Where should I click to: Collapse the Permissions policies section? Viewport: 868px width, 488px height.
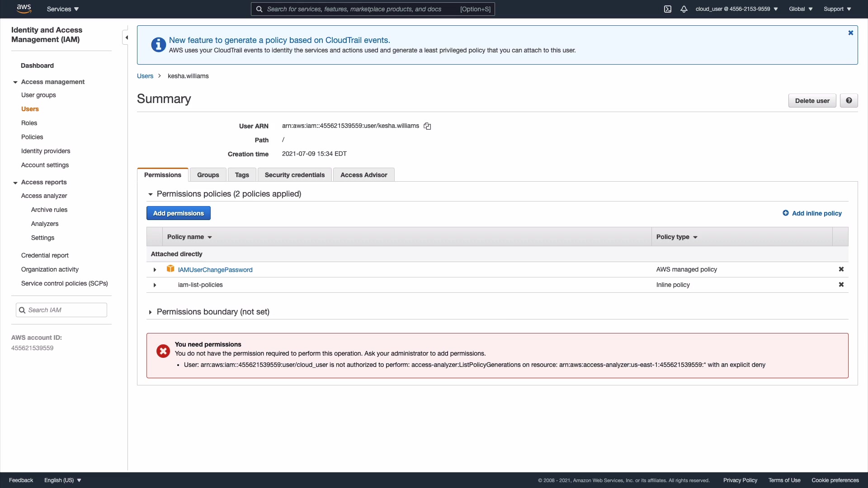(x=151, y=194)
